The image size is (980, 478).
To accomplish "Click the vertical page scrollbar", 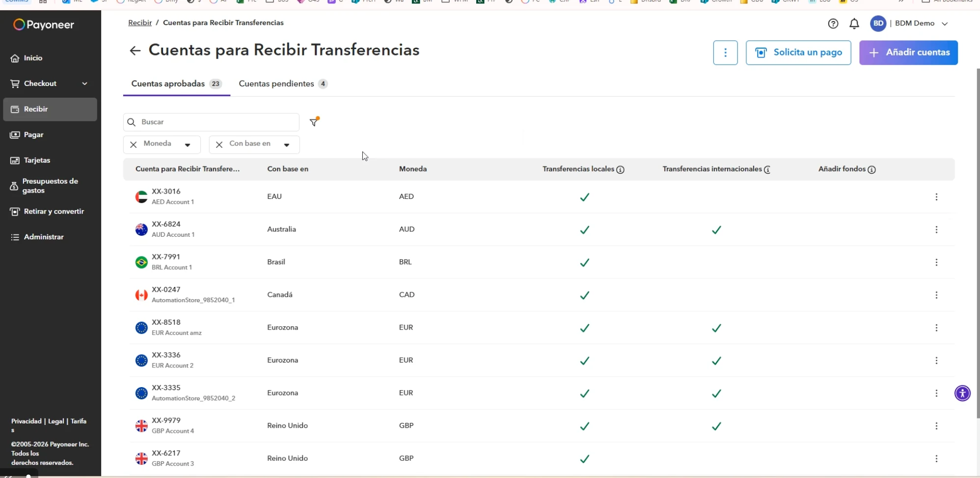I will [978, 243].
